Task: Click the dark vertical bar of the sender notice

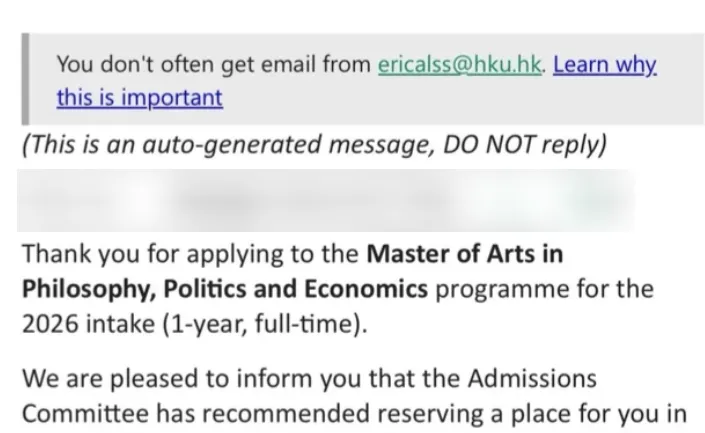Action: tap(26, 79)
